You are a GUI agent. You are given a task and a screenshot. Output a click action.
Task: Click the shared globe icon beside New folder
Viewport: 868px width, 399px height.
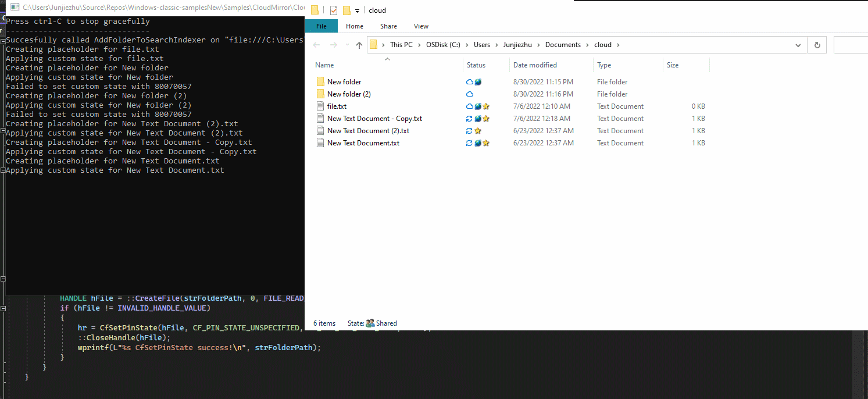478,81
